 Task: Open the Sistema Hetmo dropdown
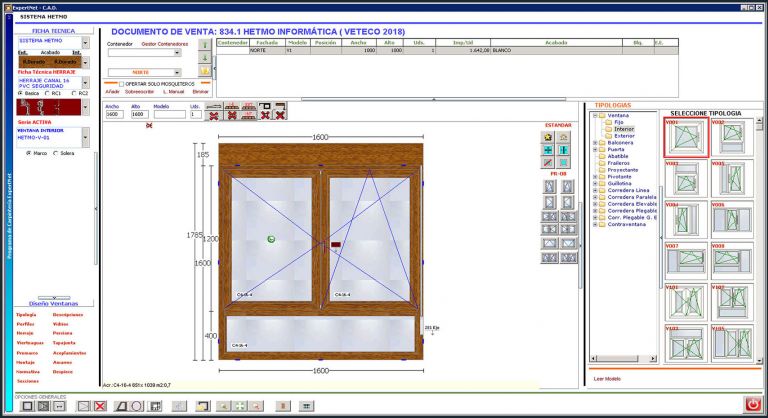coord(86,42)
